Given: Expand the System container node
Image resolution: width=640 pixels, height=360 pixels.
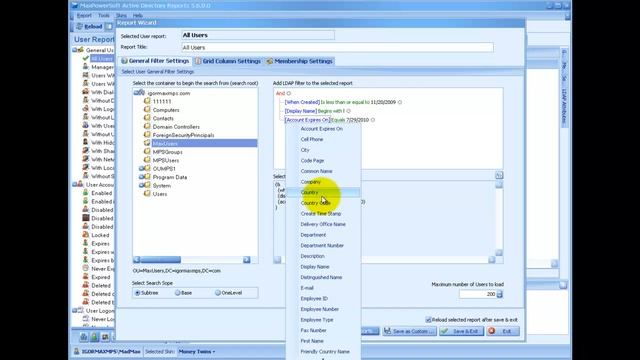Looking at the screenshot, I should coord(141,185).
